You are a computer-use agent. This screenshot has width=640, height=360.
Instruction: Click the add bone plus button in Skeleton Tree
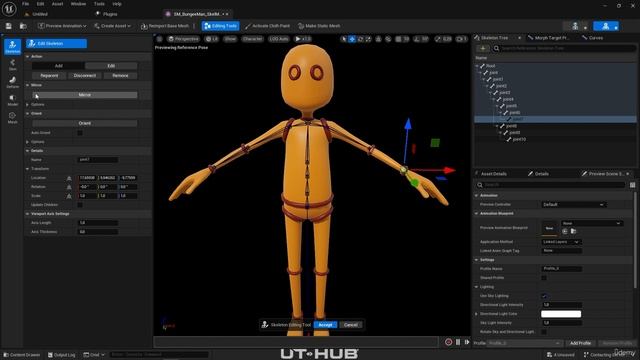coord(483,48)
